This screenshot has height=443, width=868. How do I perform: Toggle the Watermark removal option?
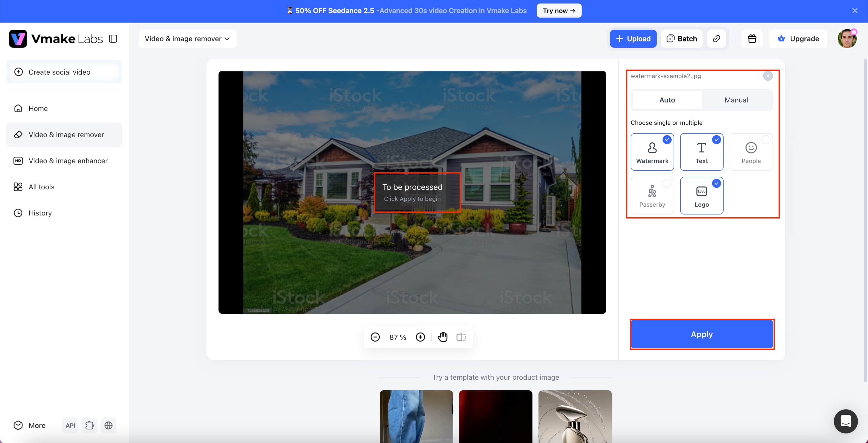(x=652, y=152)
